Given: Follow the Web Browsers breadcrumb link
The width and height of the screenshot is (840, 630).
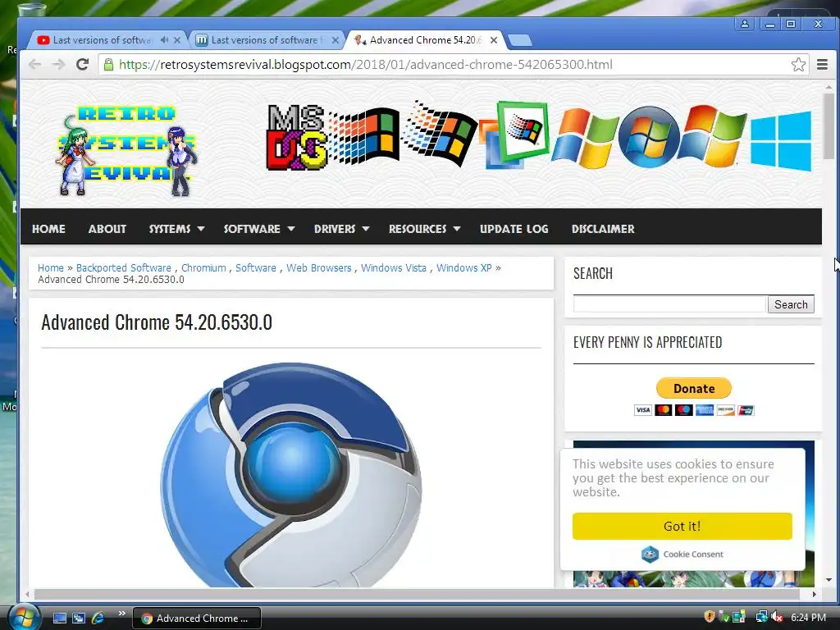Looking at the screenshot, I should click(x=319, y=268).
